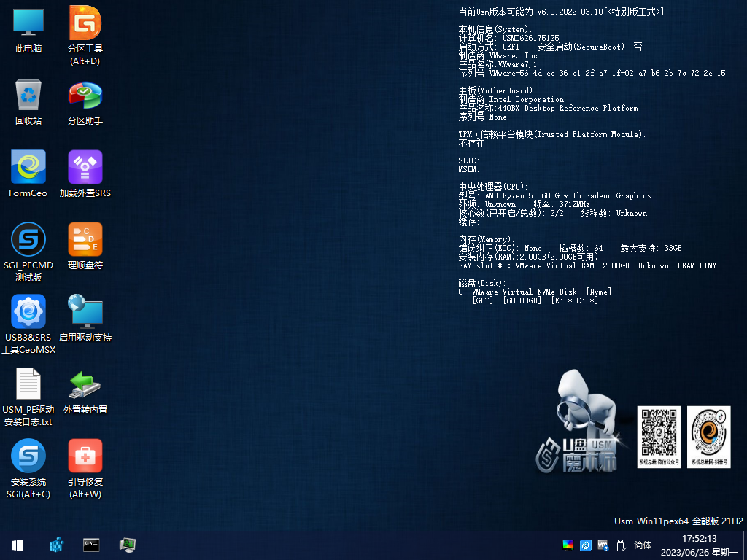The image size is (747, 560).
Task: Select the 安装系统SGI(Alt+C) icon
Action: tap(28, 469)
